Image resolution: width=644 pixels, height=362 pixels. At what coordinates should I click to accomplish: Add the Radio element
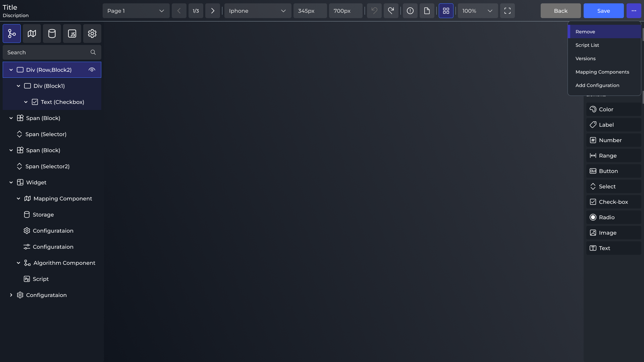(614, 217)
